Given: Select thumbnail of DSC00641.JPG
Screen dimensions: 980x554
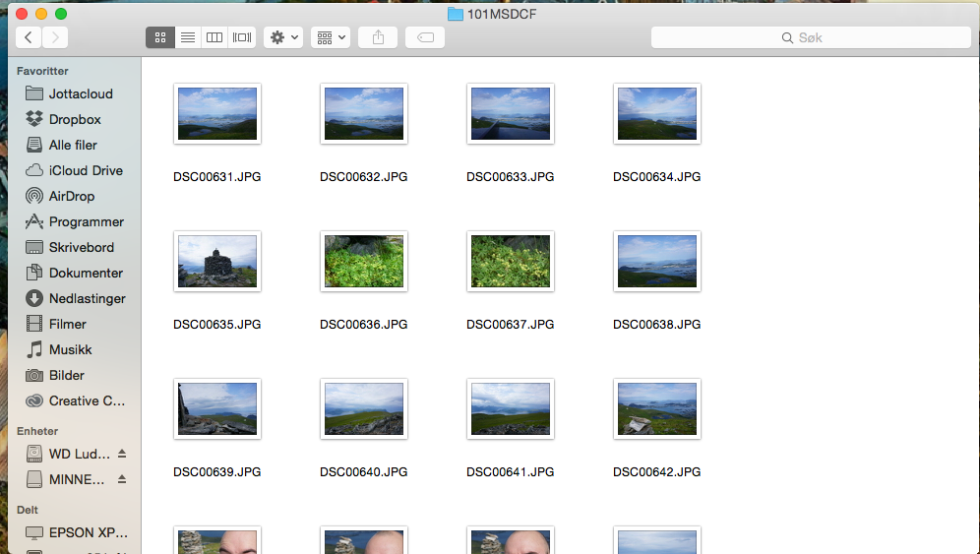Looking at the screenshot, I should (511, 409).
